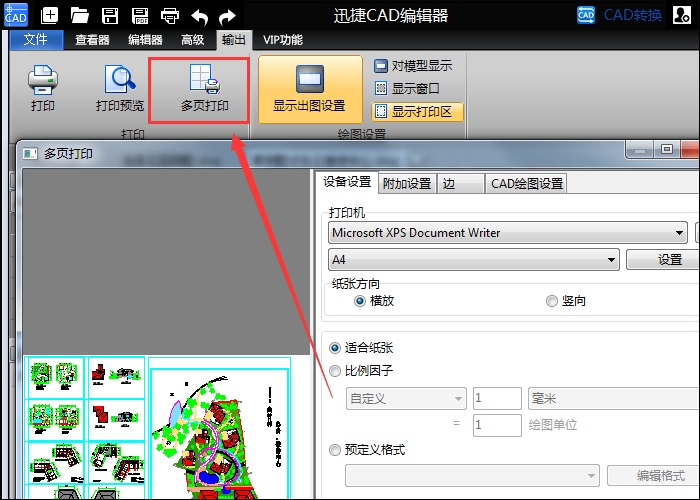The width and height of the screenshot is (700, 500).
Task: Click the millimeter value input field
Action: pyautogui.click(x=497, y=399)
